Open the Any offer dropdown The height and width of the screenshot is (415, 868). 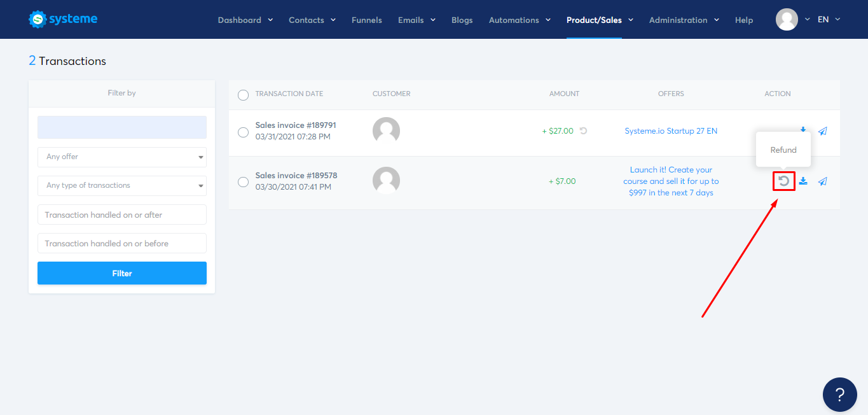click(121, 157)
